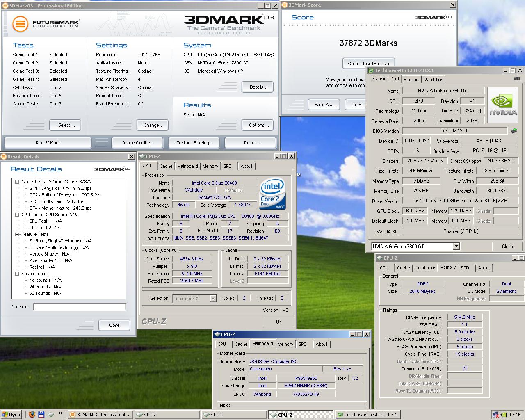Viewport: 525px width, 420px height.
Task: Click the Rated FSB value 2059.7 MHz
Action: [x=192, y=281]
